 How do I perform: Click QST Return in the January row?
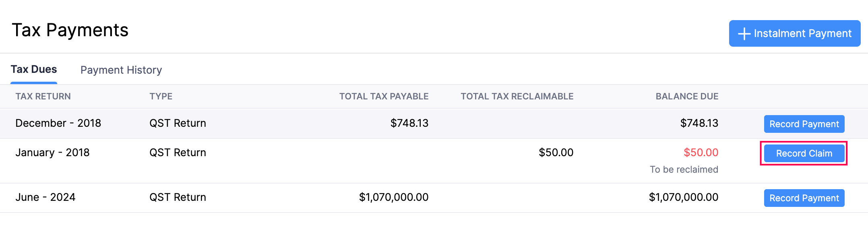[178, 153]
